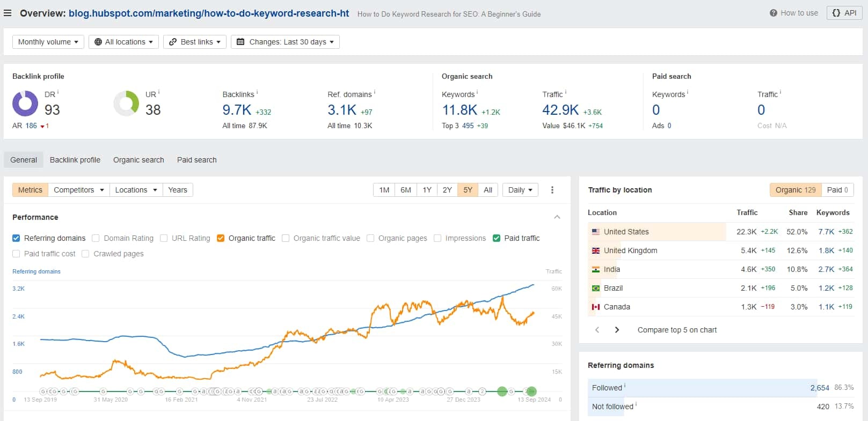Screen dimensions: 868x421
Task: Go to previous locations page arrow
Action: coord(597,330)
